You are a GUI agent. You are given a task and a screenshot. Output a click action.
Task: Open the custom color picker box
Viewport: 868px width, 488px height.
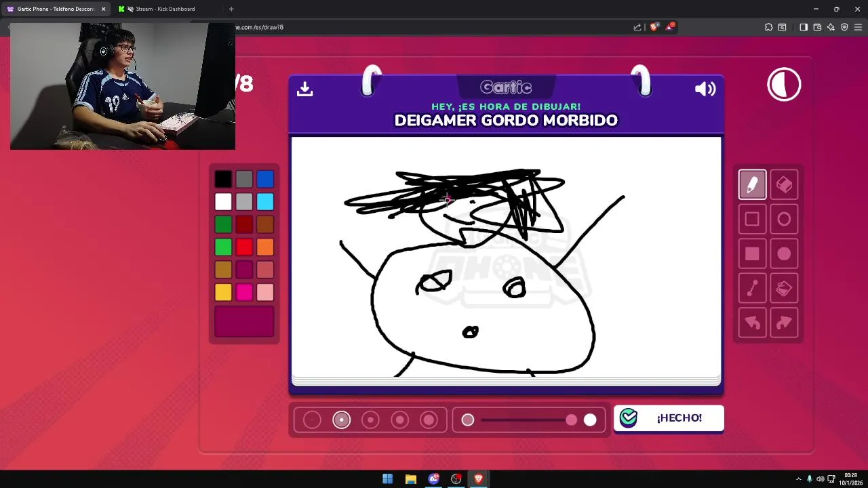click(244, 321)
